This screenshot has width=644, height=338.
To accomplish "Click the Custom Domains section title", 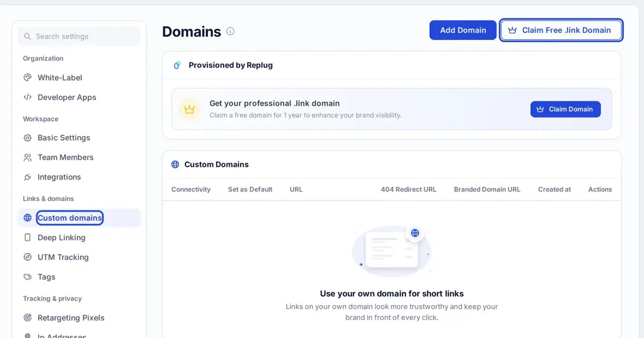I will pyautogui.click(x=216, y=165).
